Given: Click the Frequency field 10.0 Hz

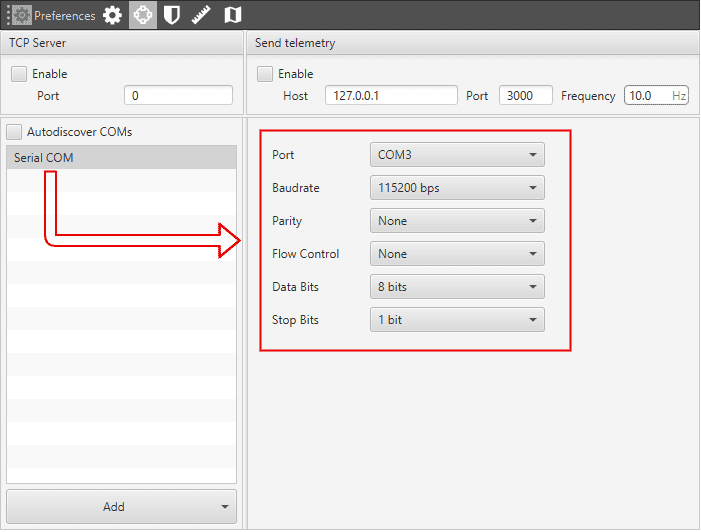Looking at the screenshot, I should tap(656, 96).
